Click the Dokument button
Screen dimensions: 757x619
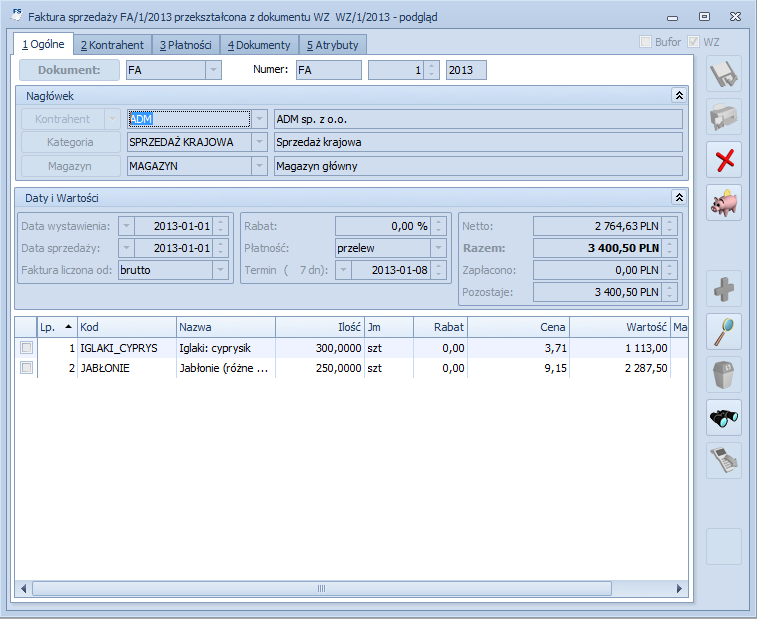(69, 70)
